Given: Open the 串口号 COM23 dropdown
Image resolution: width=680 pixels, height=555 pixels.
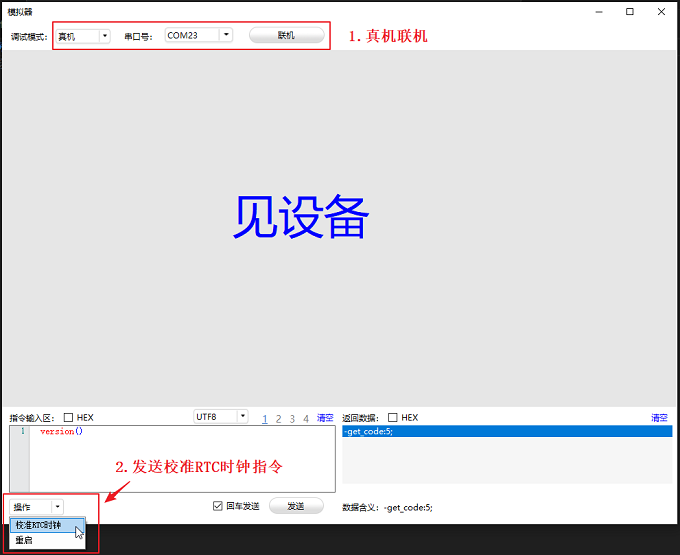Looking at the screenshot, I should coord(199,35).
